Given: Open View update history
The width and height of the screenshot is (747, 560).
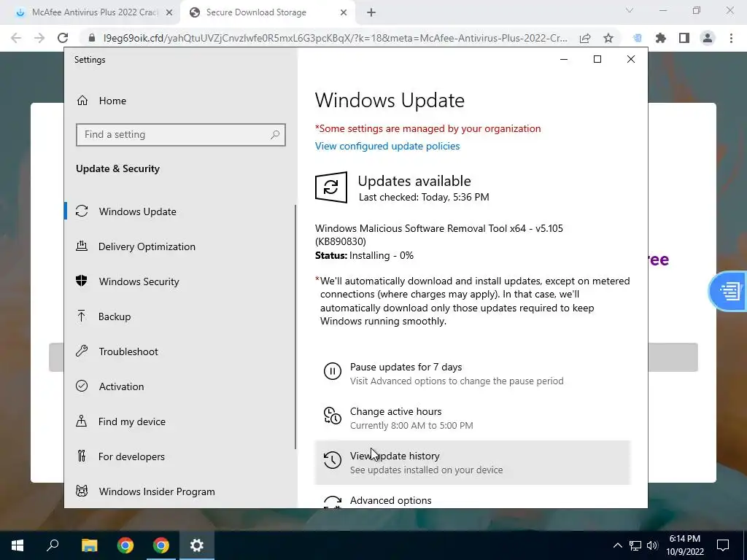Looking at the screenshot, I should click(473, 462).
